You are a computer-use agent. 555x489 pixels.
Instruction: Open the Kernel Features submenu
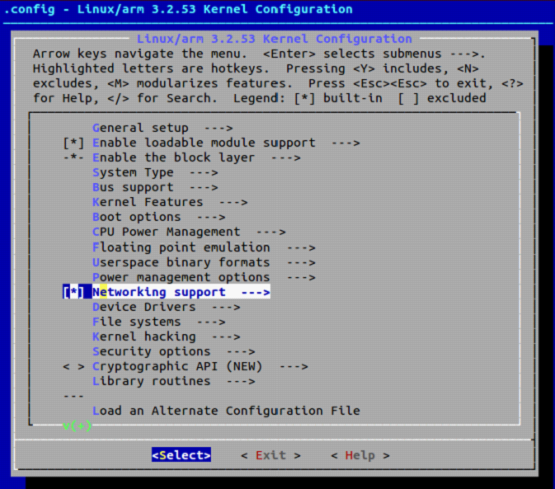170,202
